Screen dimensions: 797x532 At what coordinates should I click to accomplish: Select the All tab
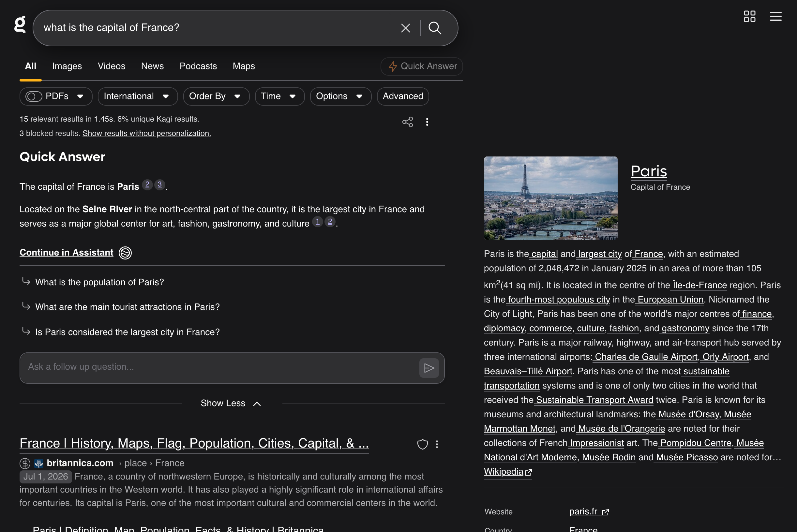[x=31, y=66]
